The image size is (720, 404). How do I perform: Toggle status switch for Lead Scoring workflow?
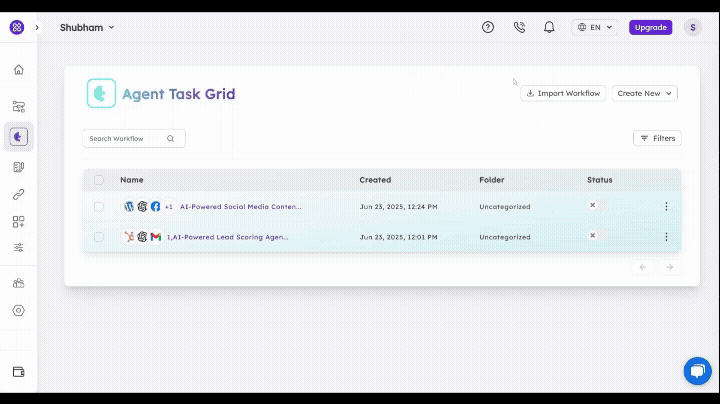click(597, 236)
